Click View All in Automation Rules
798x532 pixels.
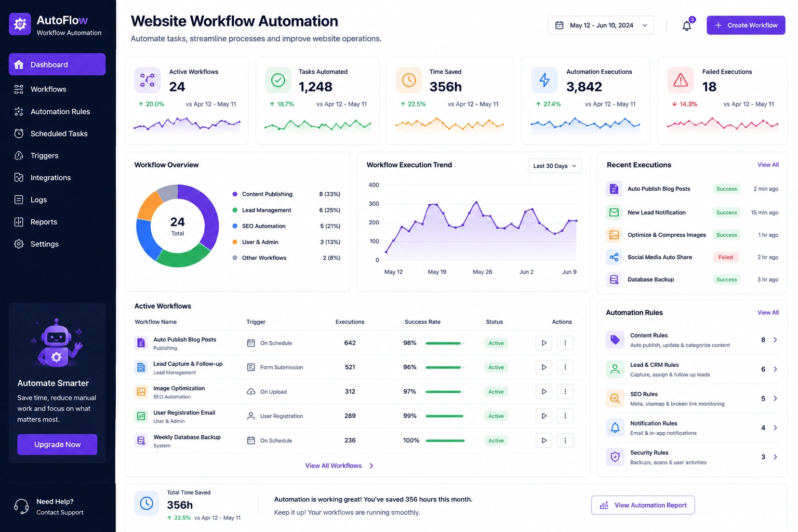coord(768,313)
